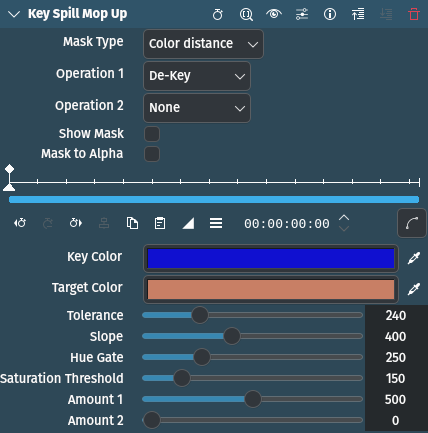Image resolution: width=428 pixels, height=433 pixels.
Task: Click the move keyframe to cursor icon
Action: coord(104,223)
